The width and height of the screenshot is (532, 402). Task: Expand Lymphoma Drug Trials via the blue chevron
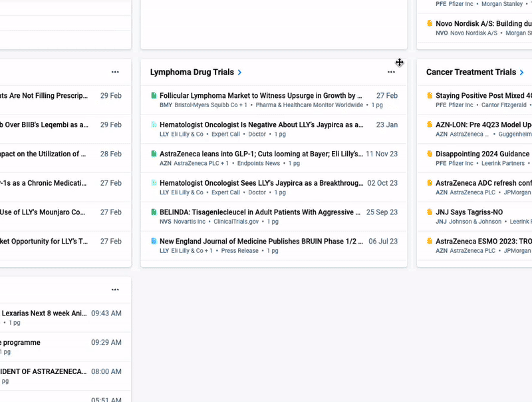(239, 73)
